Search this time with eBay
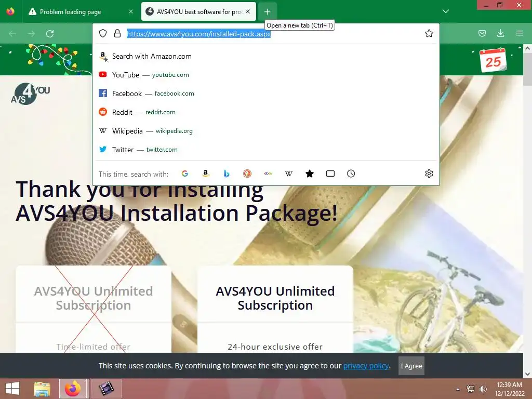This screenshot has width=532, height=399. [268, 174]
